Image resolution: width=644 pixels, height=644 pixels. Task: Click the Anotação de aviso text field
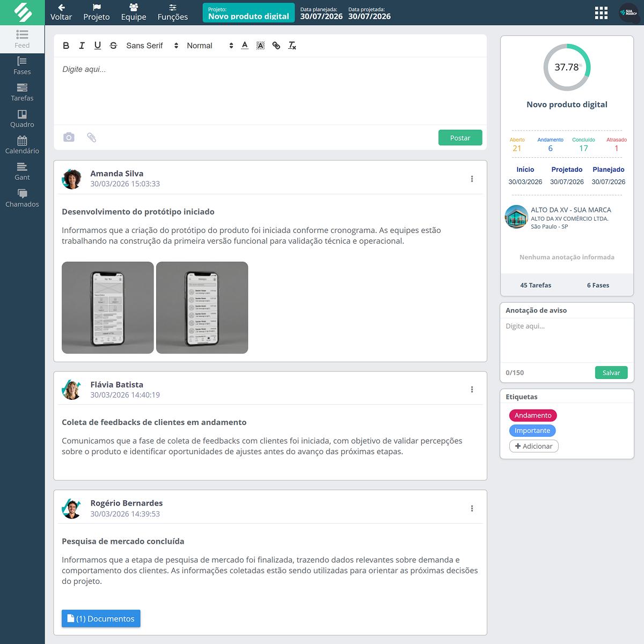[567, 340]
